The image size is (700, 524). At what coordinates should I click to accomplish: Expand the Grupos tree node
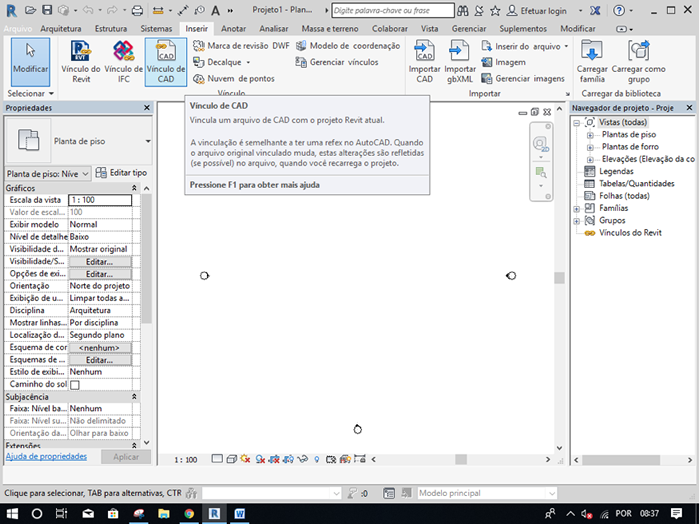click(x=577, y=221)
